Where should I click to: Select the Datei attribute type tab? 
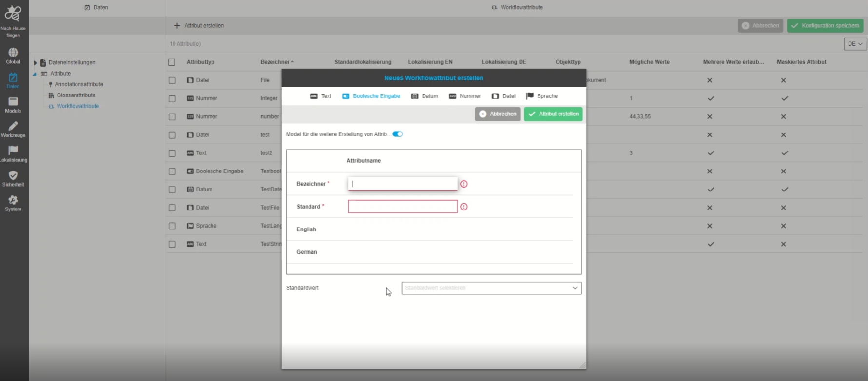503,96
